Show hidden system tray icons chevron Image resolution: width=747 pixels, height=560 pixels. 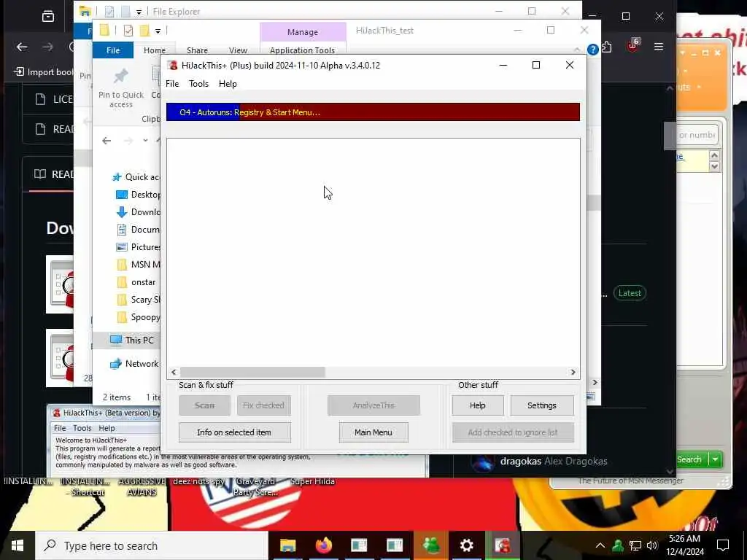pos(600,545)
